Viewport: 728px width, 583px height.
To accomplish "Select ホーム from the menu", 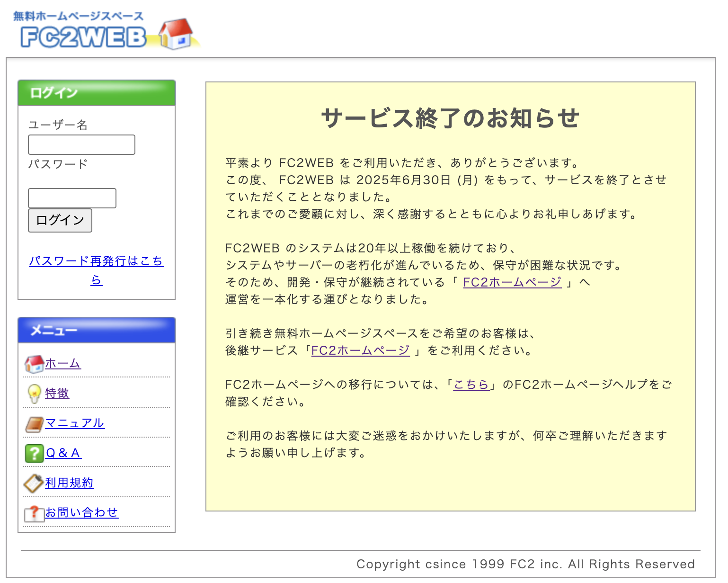I will 62,364.
